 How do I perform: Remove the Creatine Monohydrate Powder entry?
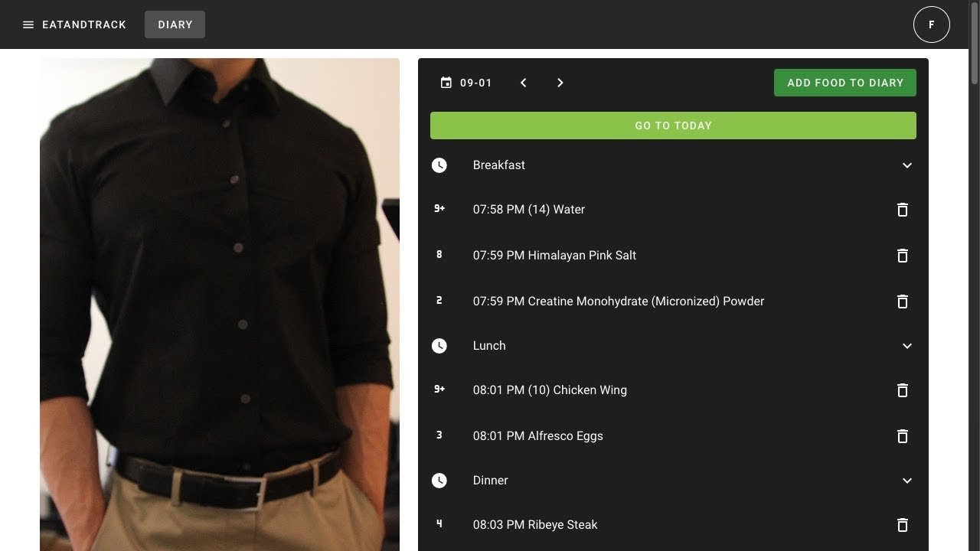902,302
